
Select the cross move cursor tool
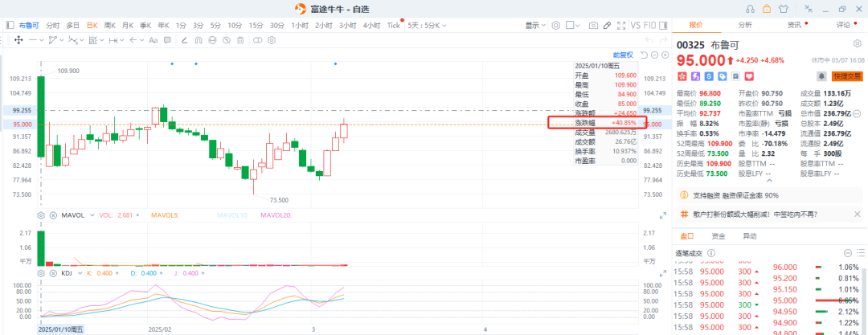[18, 40]
